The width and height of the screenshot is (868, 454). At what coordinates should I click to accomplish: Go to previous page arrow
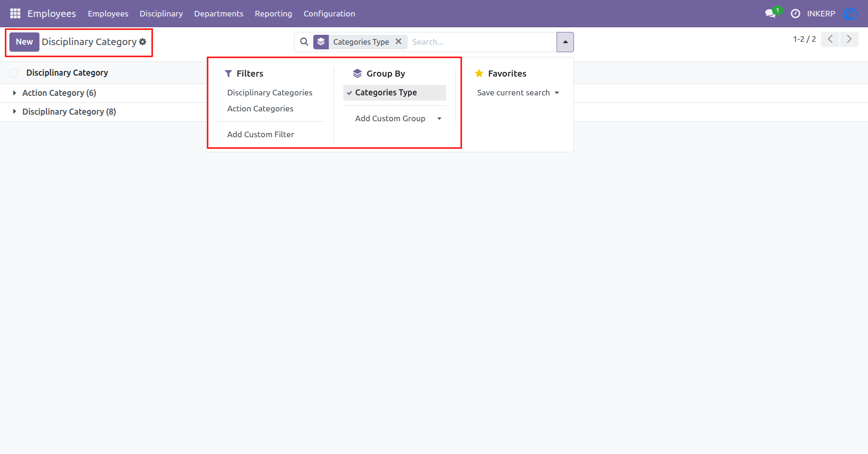click(x=830, y=39)
